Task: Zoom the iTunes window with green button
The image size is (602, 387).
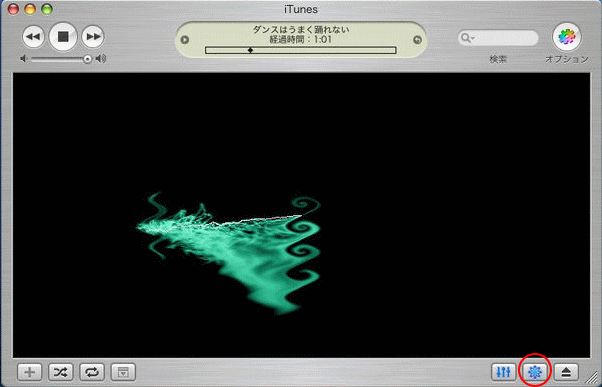Action: (47, 10)
